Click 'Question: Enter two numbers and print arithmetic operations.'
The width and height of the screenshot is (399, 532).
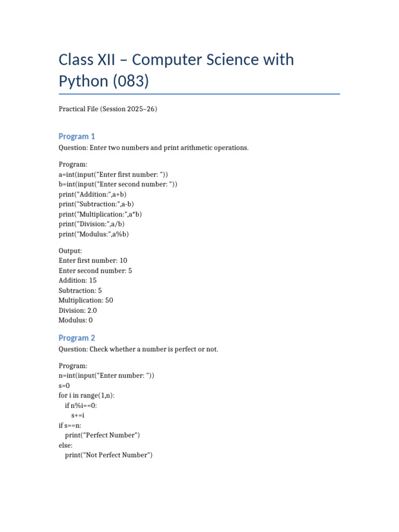(x=153, y=148)
